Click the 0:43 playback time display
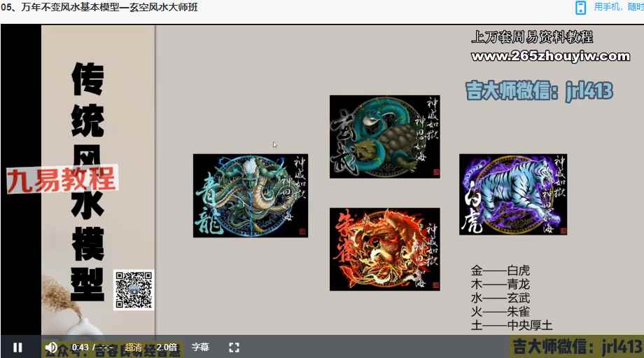The width and height of the screenshot is (644, 358). tap(80, 347)
